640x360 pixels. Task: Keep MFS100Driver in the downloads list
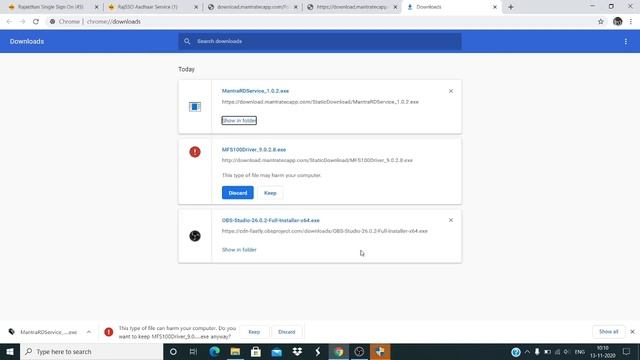270,193
